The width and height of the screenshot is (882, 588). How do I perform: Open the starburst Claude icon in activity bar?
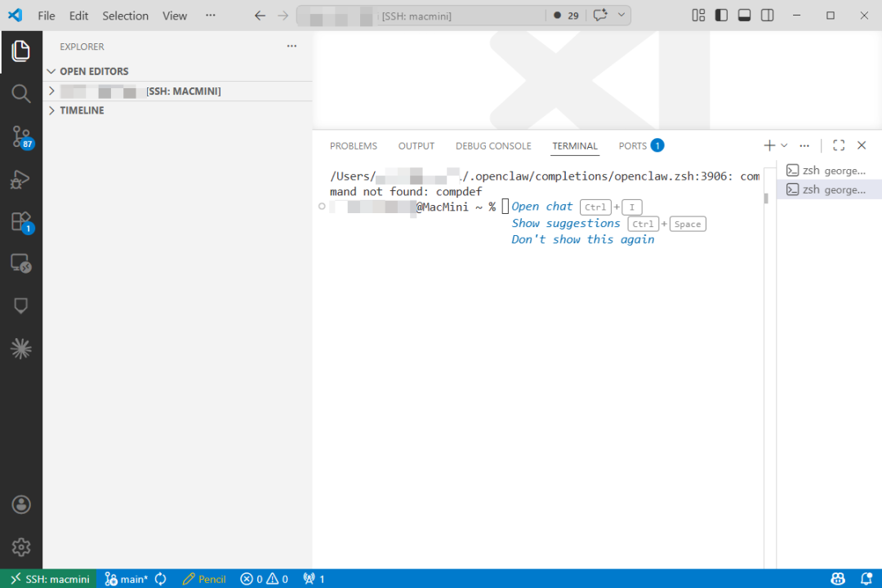coord(20,349)
